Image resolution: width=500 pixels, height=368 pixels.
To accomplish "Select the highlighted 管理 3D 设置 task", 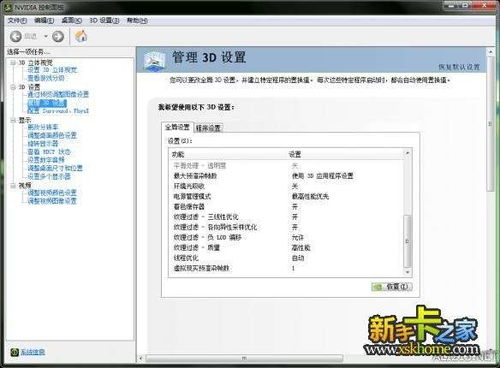I will pyautogui.click(x=47, y=103).
